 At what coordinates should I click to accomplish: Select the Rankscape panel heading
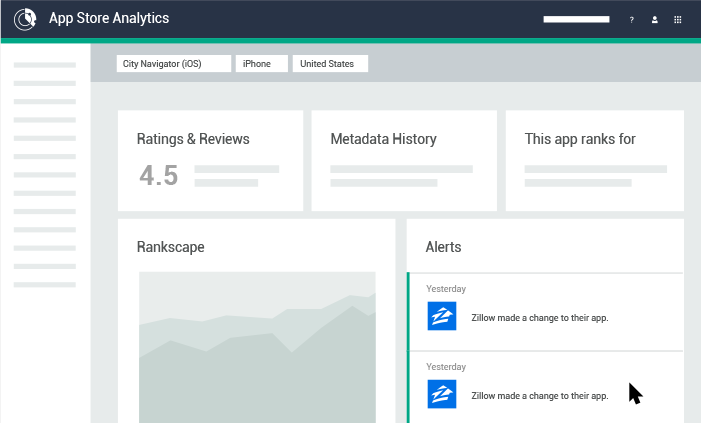170,247
